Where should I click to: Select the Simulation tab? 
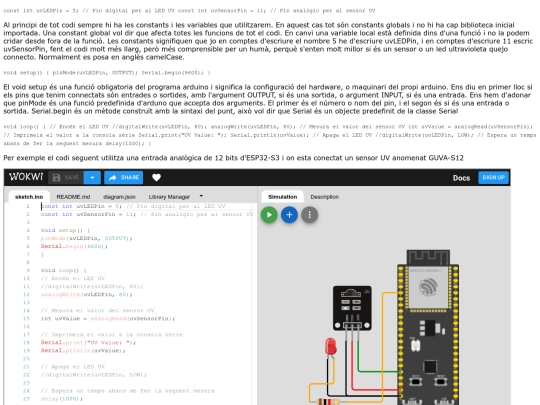282,197
